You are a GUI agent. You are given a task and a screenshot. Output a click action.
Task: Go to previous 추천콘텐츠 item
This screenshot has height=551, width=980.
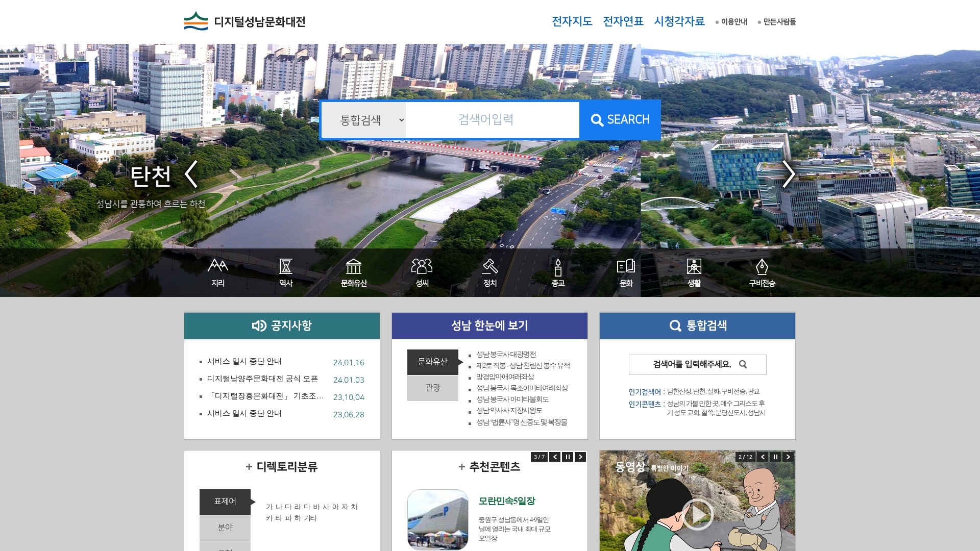[555, 457]
